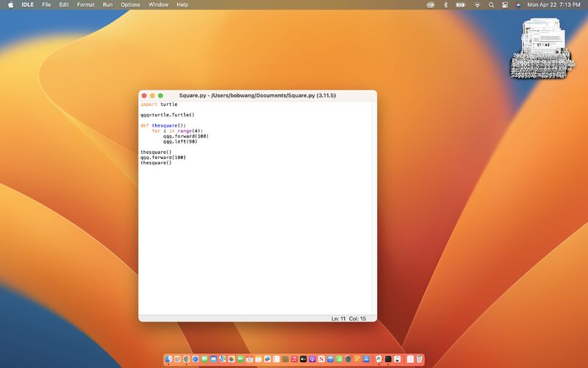Open the Window menu
This screenshot has height=368, width=588.
(158, 4)
